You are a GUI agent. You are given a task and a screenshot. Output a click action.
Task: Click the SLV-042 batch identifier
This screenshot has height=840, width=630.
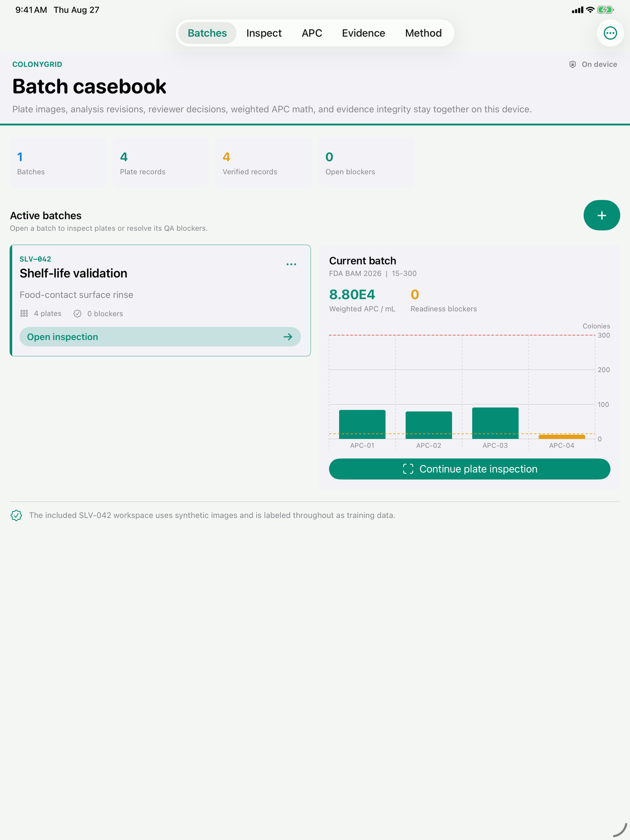[x=35, y=259]
